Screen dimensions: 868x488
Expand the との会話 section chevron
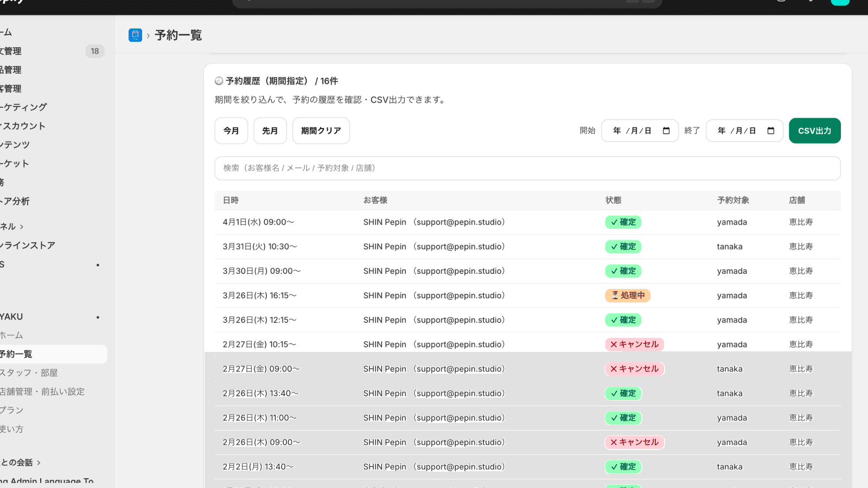pyautogui.click(x=39, y=463)
